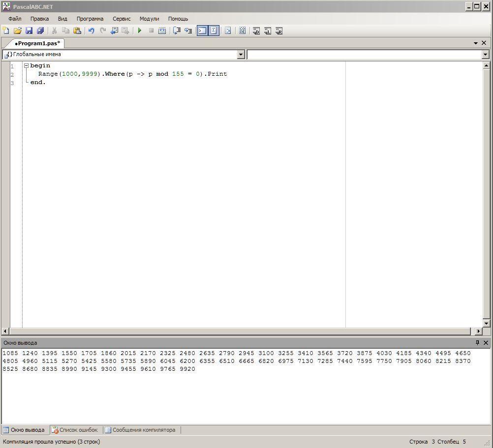Screen dimensions: 493x448
Task: Click the Строка 3 status indicator
Action: click(422, 442)
